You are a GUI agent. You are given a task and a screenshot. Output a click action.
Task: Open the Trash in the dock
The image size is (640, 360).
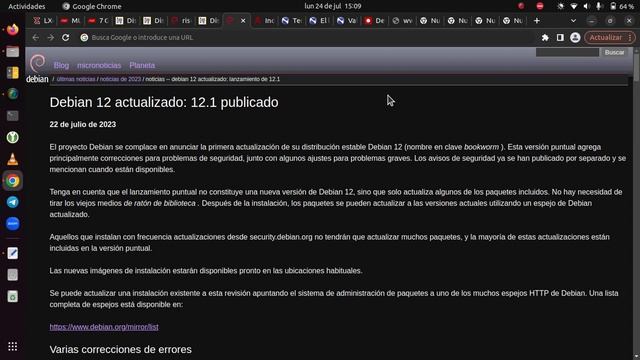point(13,296)
